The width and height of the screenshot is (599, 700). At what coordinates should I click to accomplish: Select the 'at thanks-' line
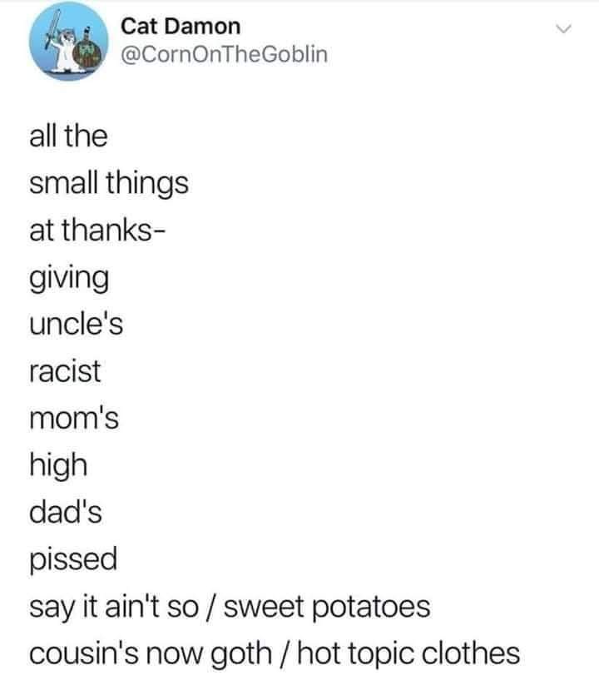(97, 230)
